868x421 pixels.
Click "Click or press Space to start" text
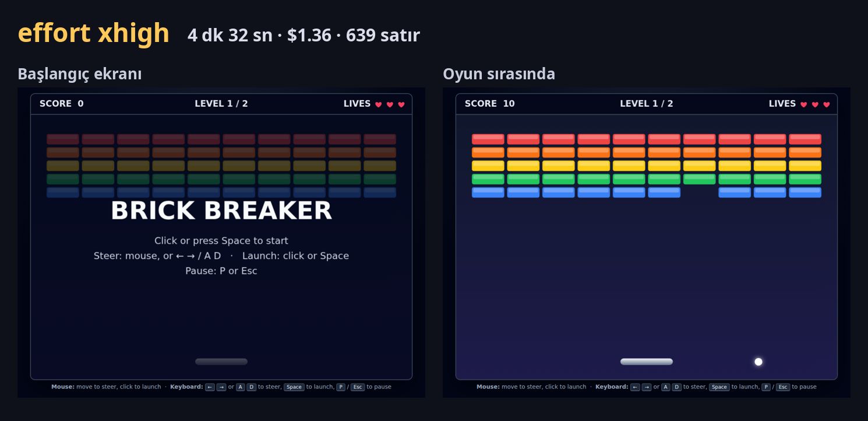[221, 241]
